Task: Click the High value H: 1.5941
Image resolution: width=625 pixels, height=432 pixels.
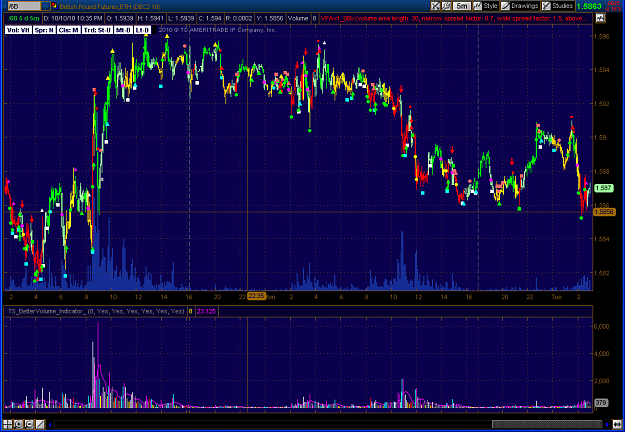Action: point(150,18)
